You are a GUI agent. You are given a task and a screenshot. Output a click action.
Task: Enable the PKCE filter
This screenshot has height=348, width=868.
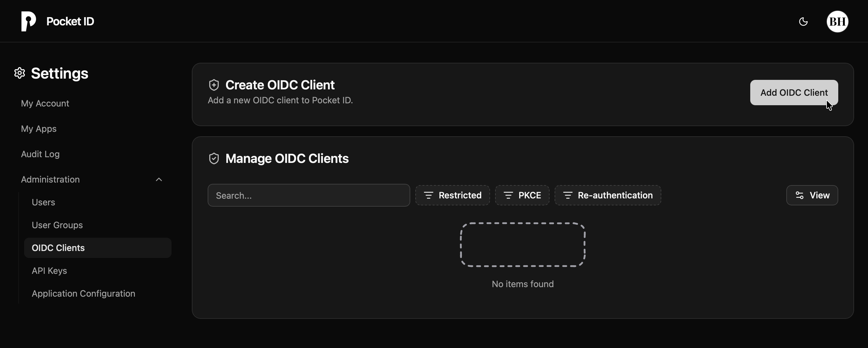tap(522, 195)
